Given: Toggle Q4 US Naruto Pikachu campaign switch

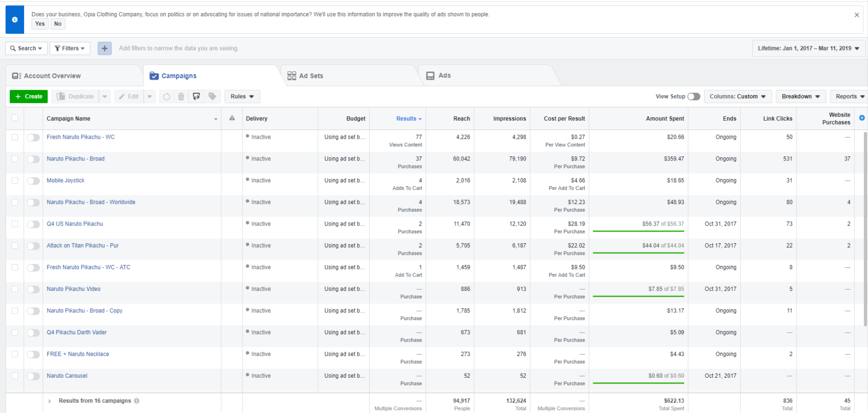Looking at the screenshot, I should point(33,224).
